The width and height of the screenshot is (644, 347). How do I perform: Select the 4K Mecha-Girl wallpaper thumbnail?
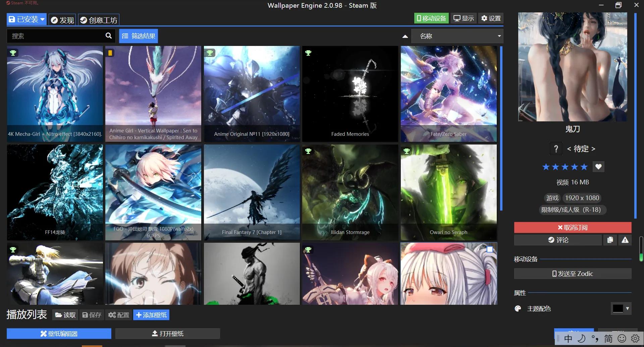click(x=55, y=94)
